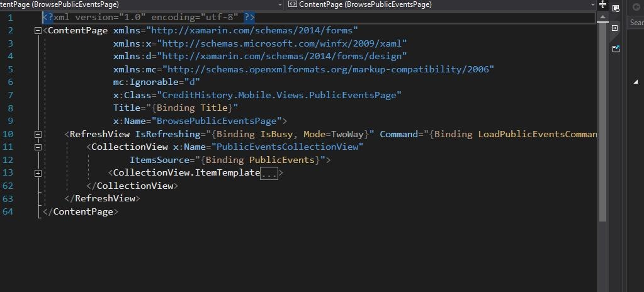Click line number 64 in gutter
Image resolution: width=644 pixels, height=292 pixels.
[x=8, y=211]
